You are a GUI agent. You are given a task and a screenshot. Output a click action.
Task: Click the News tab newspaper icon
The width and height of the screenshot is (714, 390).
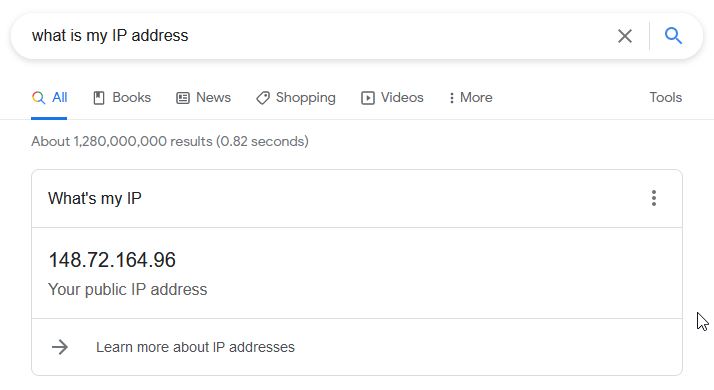click(x=183, y=98)
